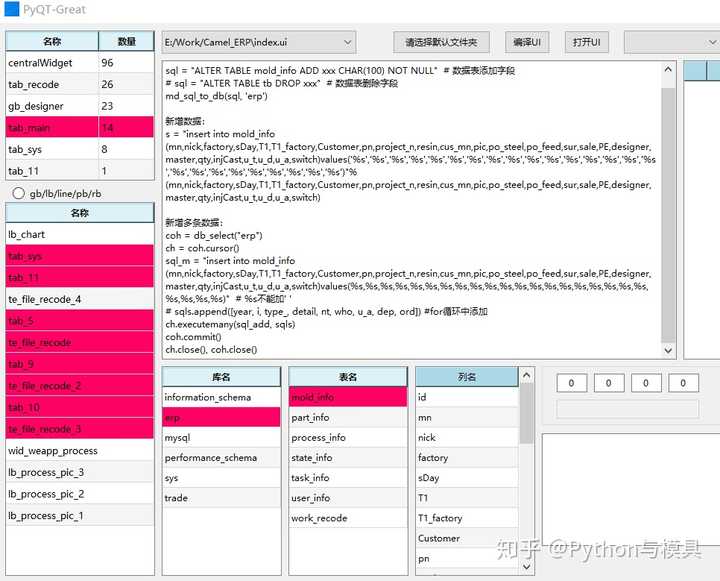Click the 名称 header in widget count table
This screenshot has height=581, width=720.
(x=52, y=41)
